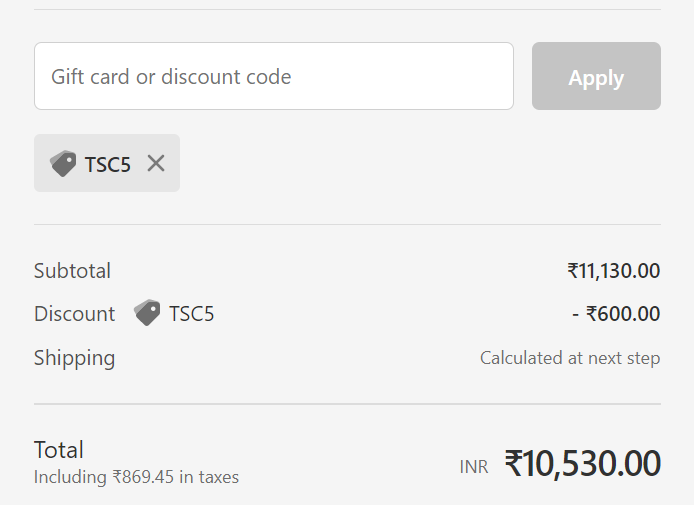This screenshot has height=505, width=694.
Task: Click the 'Calculated at next step' shipping text
Action: click(x=570, y=358)
